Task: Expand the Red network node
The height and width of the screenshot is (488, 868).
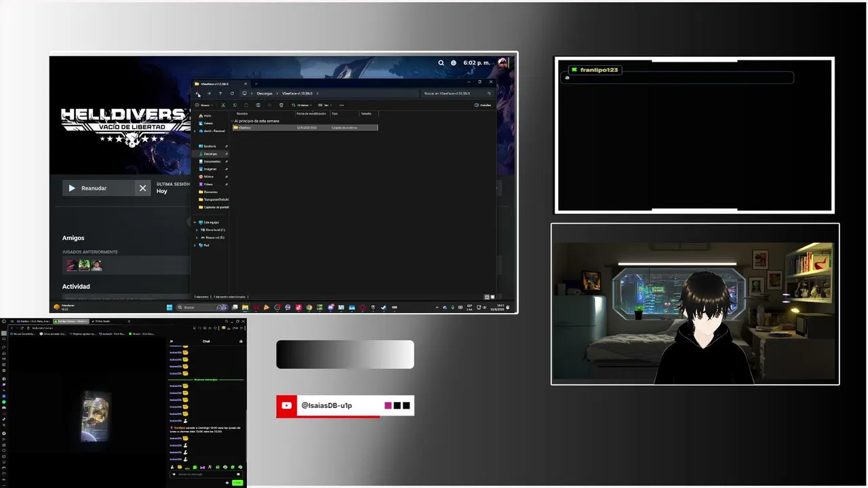Action: tap(195, 245)
